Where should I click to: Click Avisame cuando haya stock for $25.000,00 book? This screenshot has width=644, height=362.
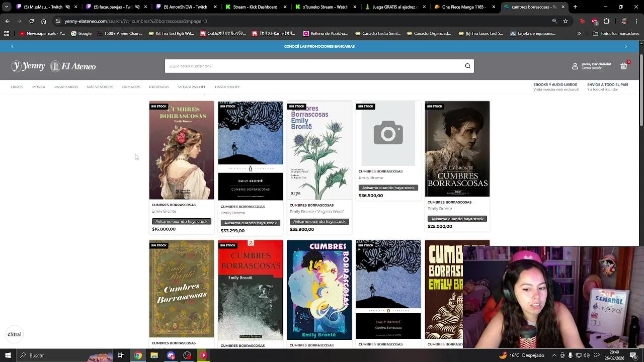[x=457, y=219]
